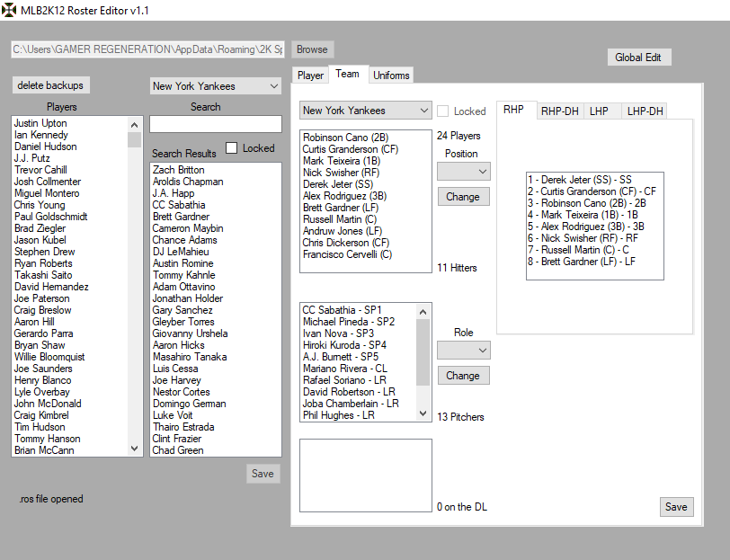Select DJ LeMahieu in Search Results
The image size is (730, 560).
click(181, 252)
